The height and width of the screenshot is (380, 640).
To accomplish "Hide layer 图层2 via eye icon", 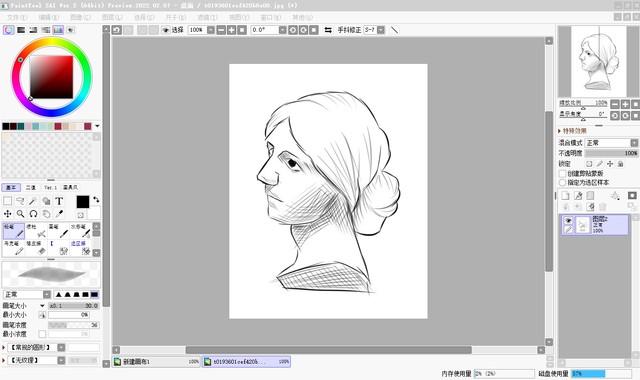I will pyautogui.click(x=568, y=220).
